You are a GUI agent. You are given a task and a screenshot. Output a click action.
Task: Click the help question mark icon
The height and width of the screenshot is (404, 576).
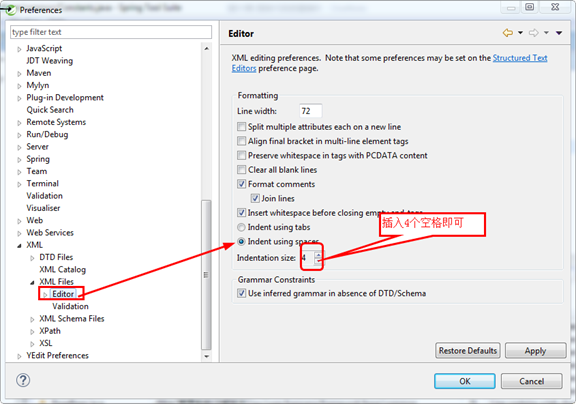(x=23, y=380)
